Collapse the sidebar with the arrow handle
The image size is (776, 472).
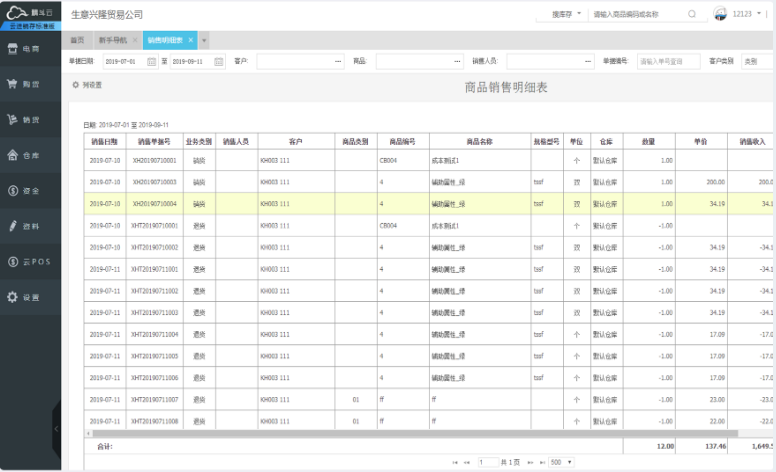56,428
